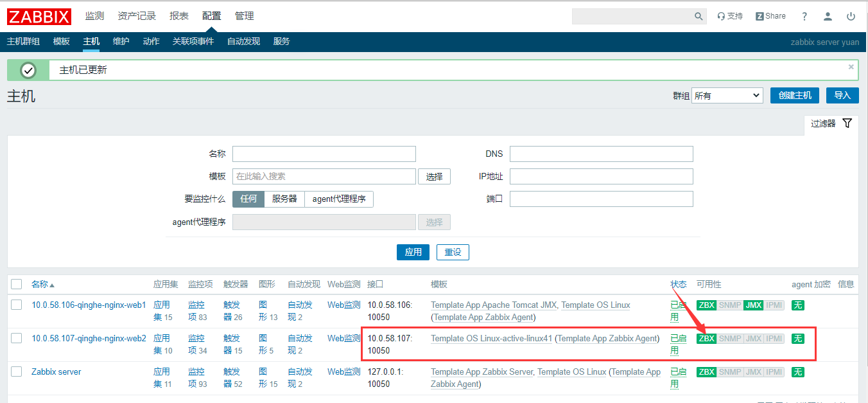Open the 支持 support link
The width and height of the screenshot is (868, 403).
(730, 16)
